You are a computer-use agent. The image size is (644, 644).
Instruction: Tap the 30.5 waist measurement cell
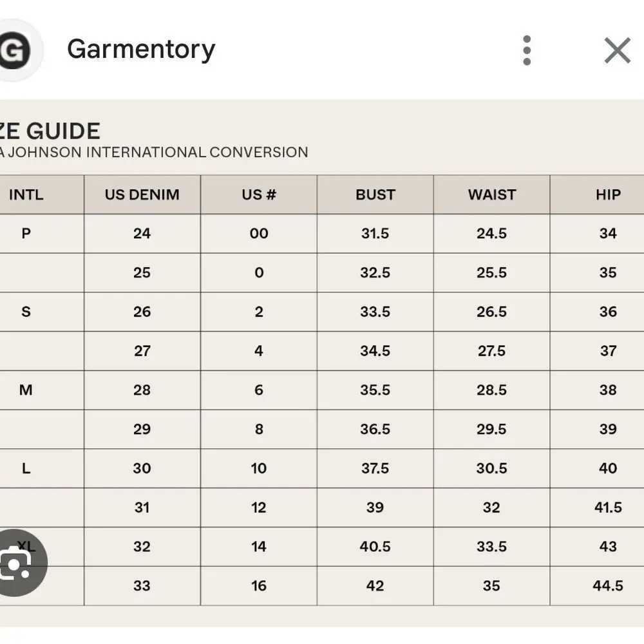491,468
